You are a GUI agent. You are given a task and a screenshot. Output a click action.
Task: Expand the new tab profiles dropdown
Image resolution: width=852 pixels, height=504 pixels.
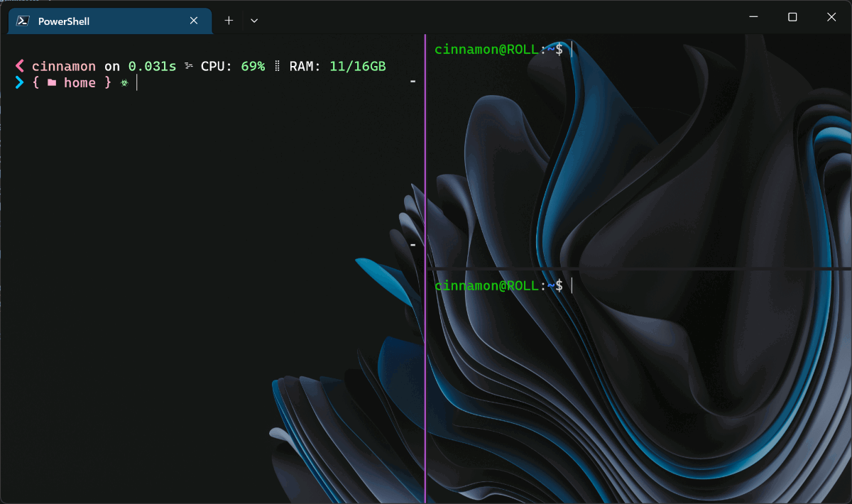(254, 21)
